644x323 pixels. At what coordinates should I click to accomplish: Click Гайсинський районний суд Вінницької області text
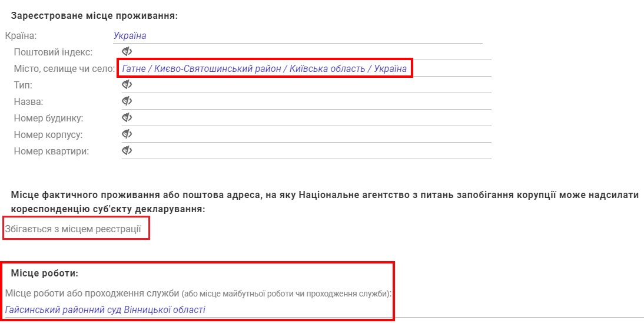click(105, 309)
